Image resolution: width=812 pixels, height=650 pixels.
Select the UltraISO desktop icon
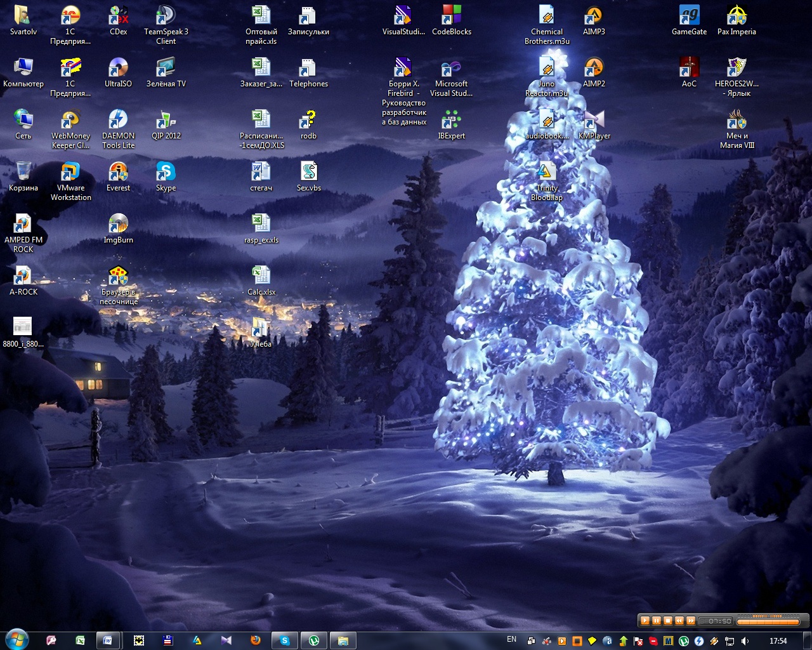click(118, 68)
